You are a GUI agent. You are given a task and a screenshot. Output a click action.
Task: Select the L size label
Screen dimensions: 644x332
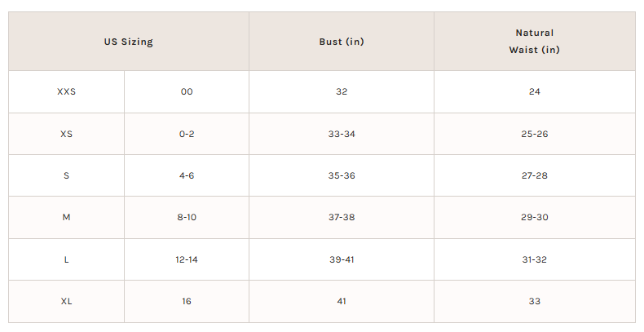67,259
